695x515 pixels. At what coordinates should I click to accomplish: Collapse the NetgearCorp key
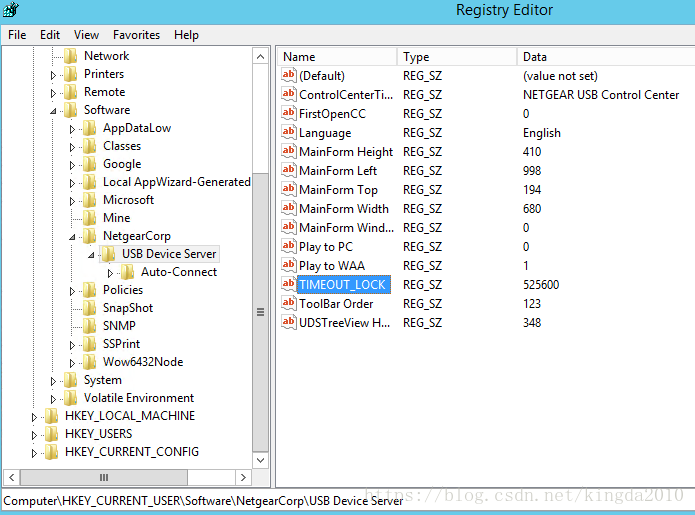point(72,237)
